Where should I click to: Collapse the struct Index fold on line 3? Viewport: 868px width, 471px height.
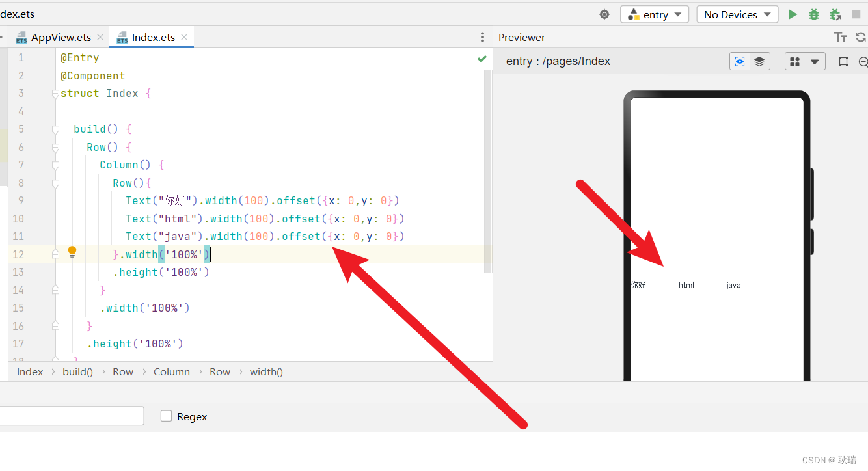click(55, 94)
